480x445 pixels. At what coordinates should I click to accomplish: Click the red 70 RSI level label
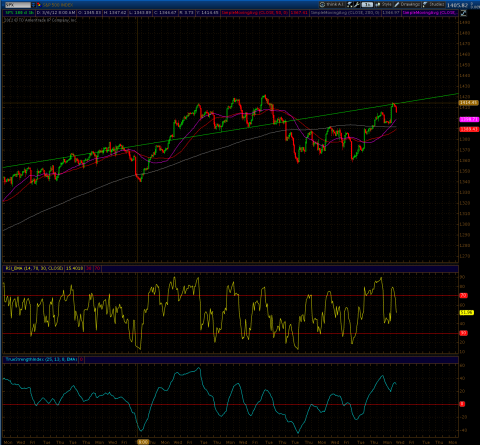[x=464, y=295]
